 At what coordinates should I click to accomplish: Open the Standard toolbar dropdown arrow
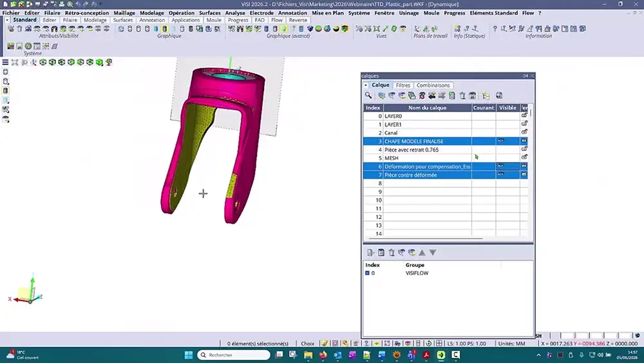[7, 20]
